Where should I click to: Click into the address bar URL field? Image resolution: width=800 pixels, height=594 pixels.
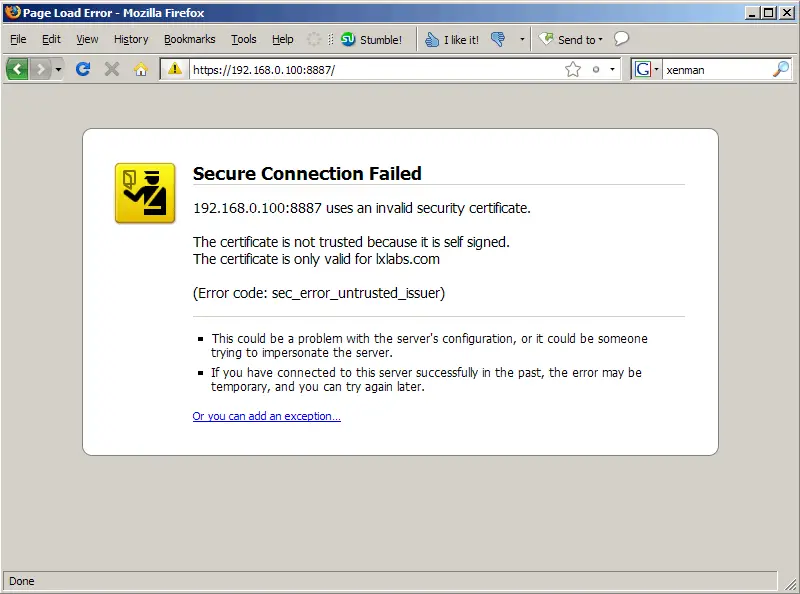click(375, 69)
